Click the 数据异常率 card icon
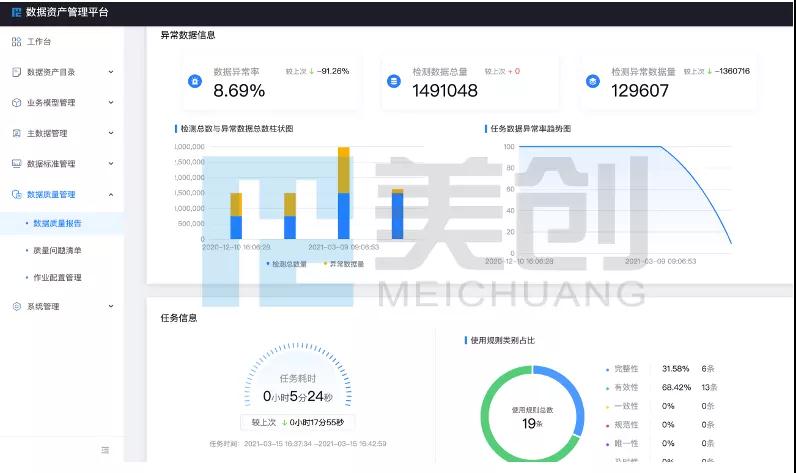Viewport: 796px width, 473px height. [194, 81]
